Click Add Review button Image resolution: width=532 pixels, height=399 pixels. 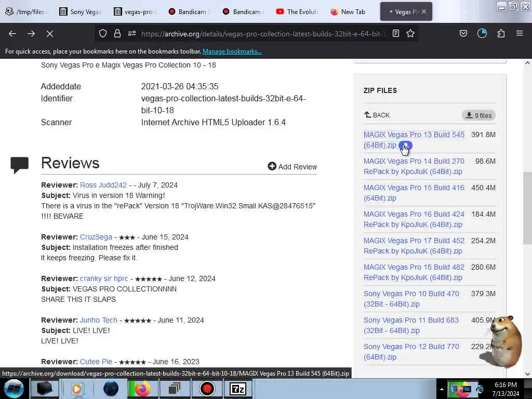click(292, 167)
